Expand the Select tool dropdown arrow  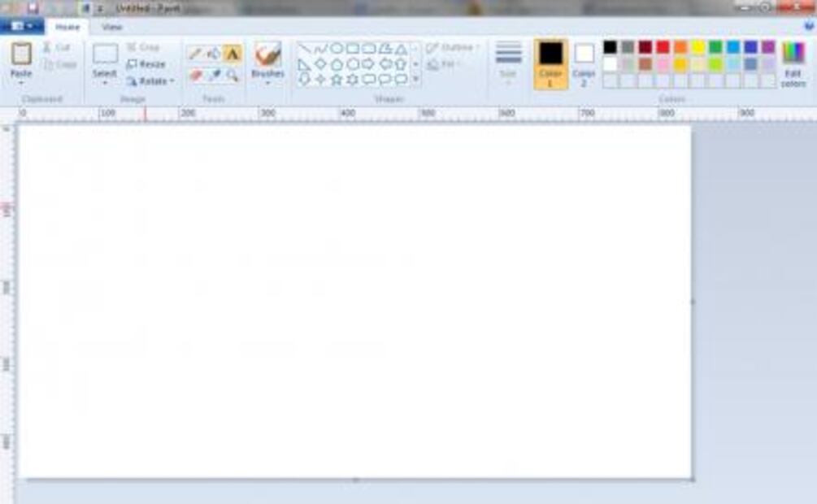coord(105,83)
